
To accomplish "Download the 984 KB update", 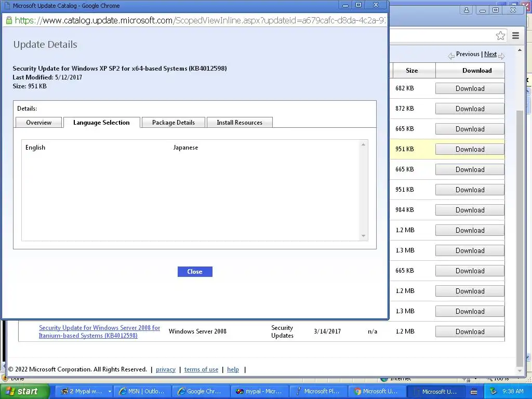I will click(x=470, y=210).
